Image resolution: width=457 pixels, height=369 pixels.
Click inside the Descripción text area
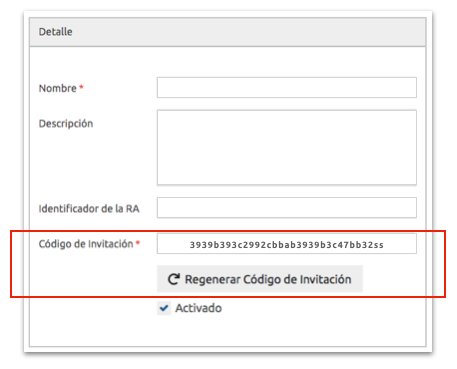[x=287, y=147]
